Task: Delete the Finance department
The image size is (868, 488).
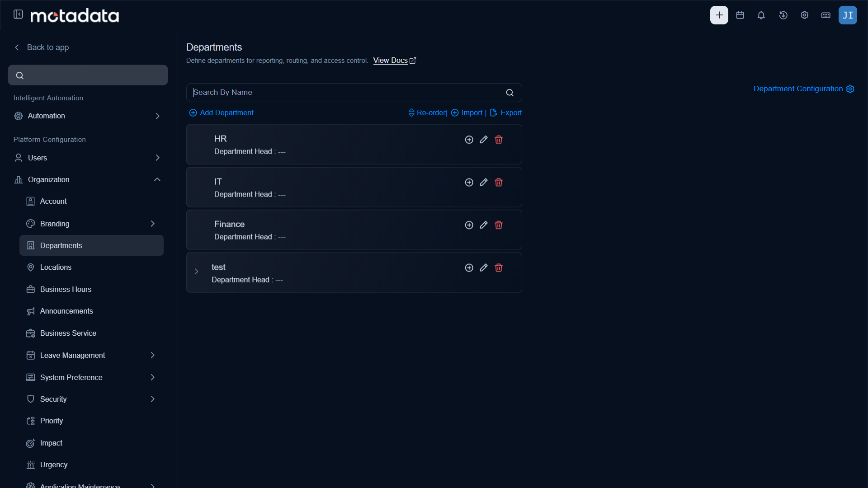Action: 499,225
